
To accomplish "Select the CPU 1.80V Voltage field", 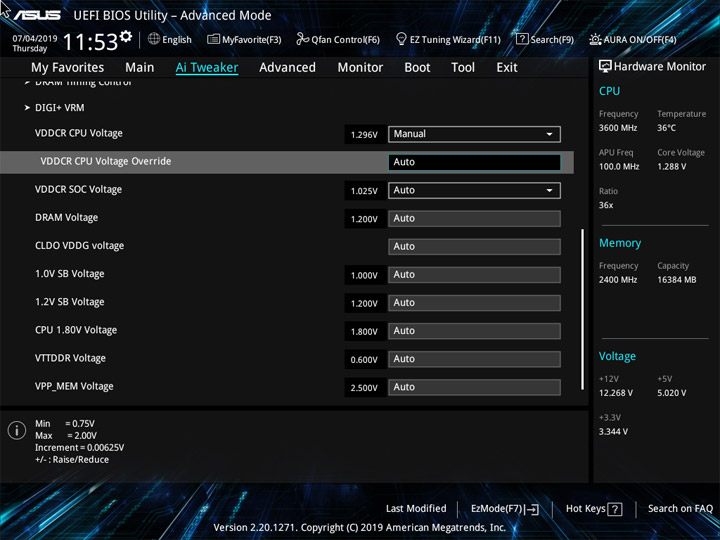I will click(x=474, y=331).
